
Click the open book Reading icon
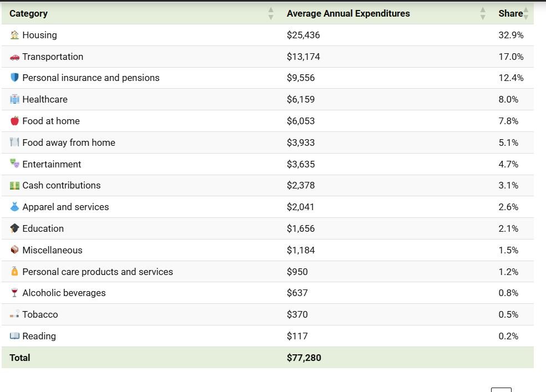pyautogui.click(x=15, y=336)
